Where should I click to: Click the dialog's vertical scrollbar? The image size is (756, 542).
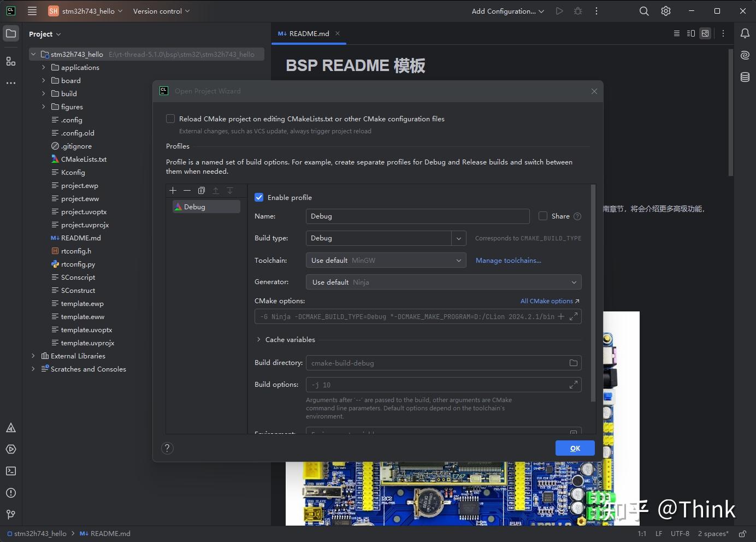coord(593,295)
